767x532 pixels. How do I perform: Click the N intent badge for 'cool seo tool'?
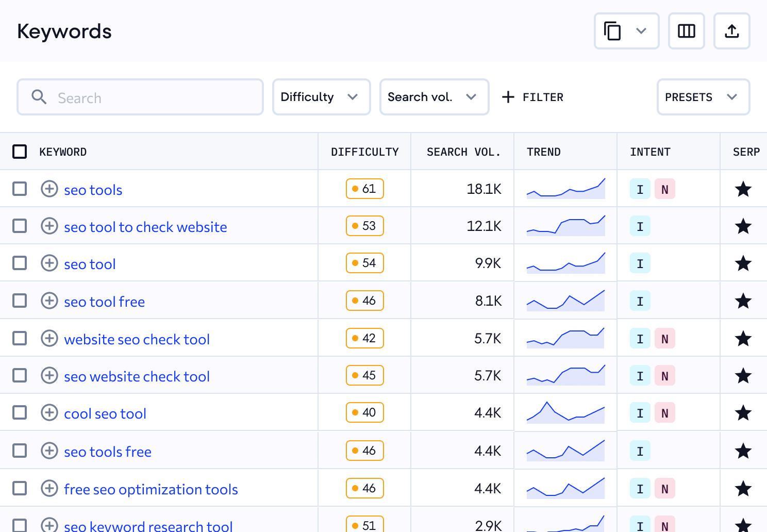(x=665, y=413)
